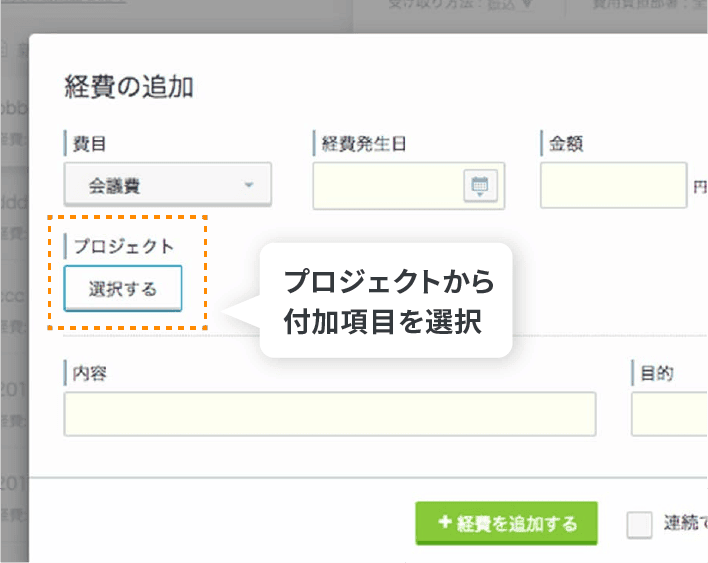Click the 目的 input field
The image size is (708, 563).
point(669,413)
